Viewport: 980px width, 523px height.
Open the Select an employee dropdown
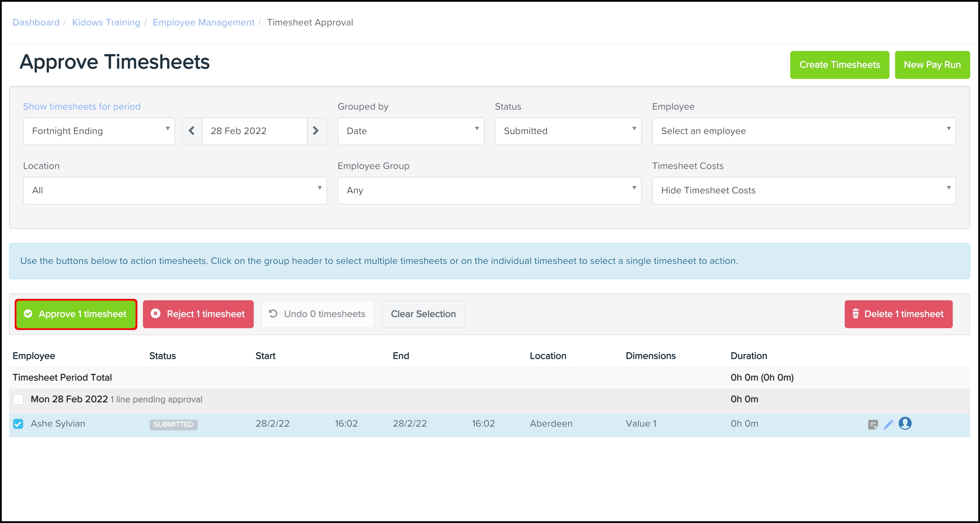point(804,131)
